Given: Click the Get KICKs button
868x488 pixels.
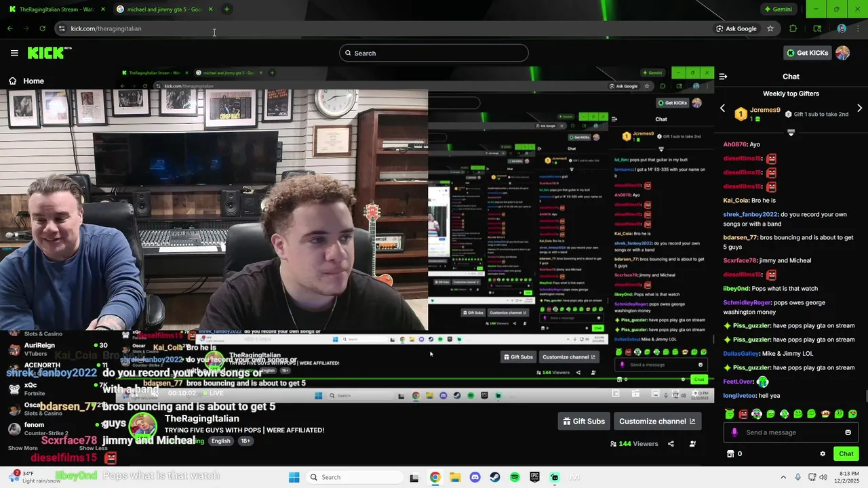Looking at the screenshot, I should (807, 53).
